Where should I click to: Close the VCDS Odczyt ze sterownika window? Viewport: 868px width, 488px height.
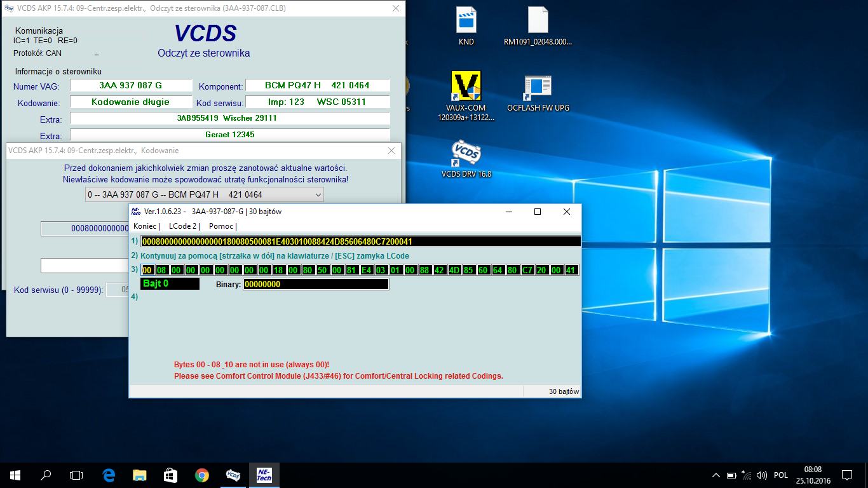point(396,9)
